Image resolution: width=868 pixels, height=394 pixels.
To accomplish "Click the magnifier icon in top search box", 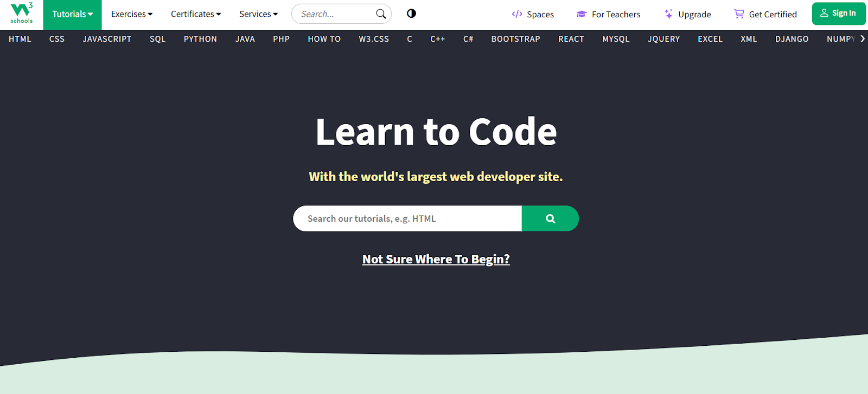I will (x=381, y=14).
